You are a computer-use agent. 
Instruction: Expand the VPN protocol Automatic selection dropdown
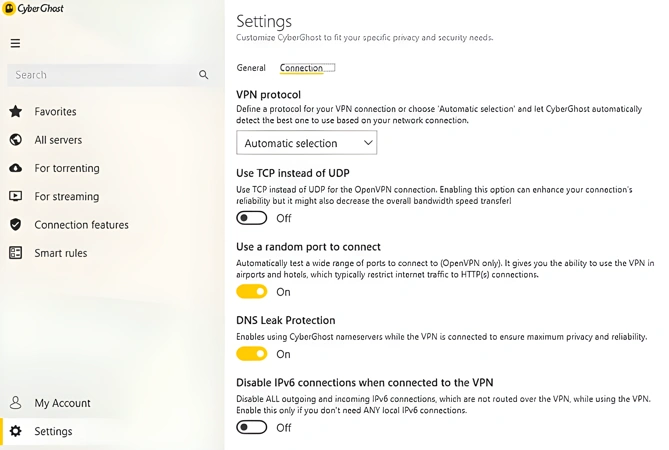[306, 143]
